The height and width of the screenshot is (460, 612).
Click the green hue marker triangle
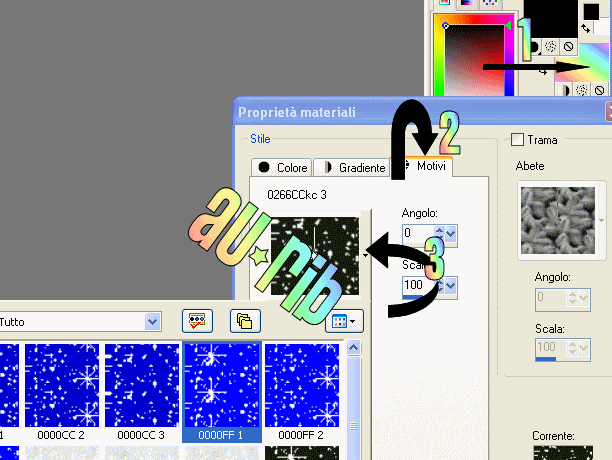point(508,26)
